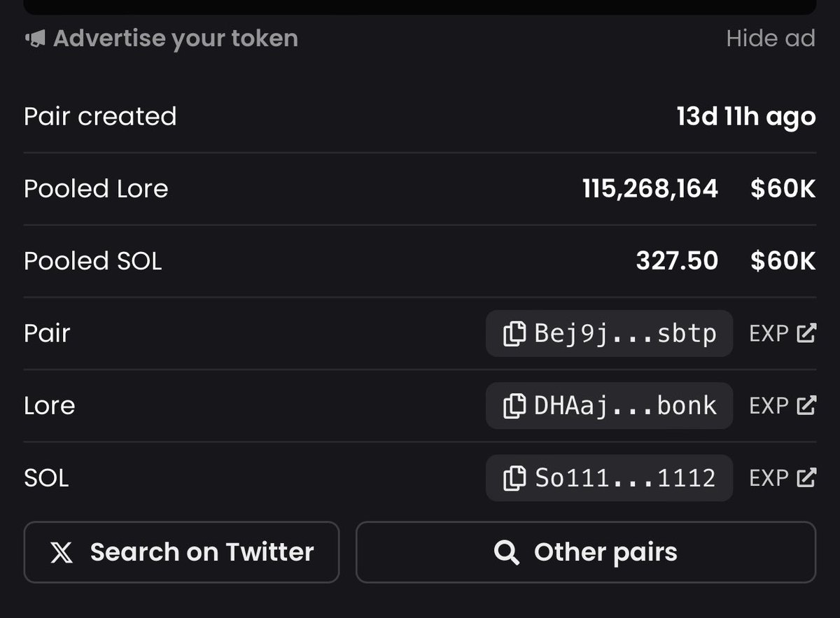840x618 pixels.
Task: Open Advertise your token link
Action: 176,38
